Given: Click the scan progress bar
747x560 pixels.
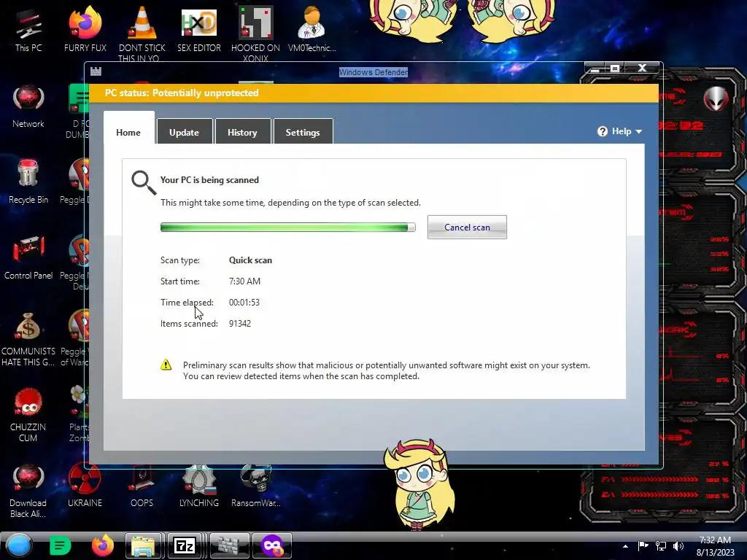Looking at the screenshot, I should (x=287, y=227).
